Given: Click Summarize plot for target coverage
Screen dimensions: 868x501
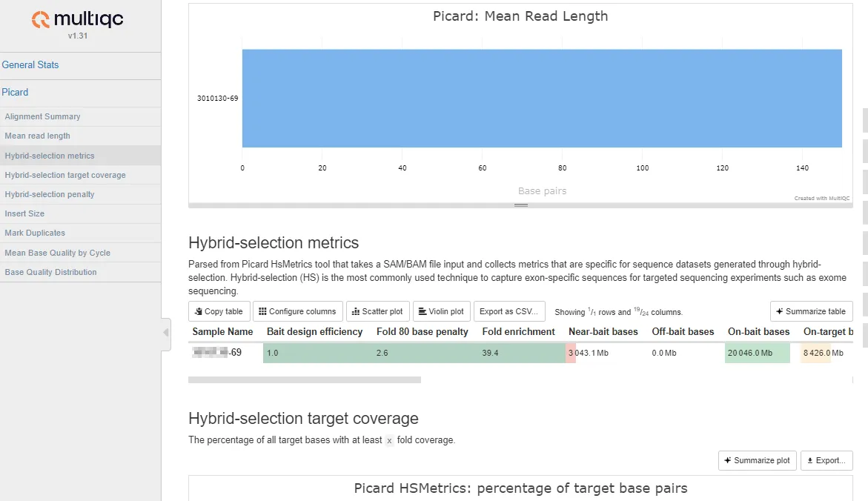Looking at the screenshot, I should pyautogui.click(x=757, y=460).
